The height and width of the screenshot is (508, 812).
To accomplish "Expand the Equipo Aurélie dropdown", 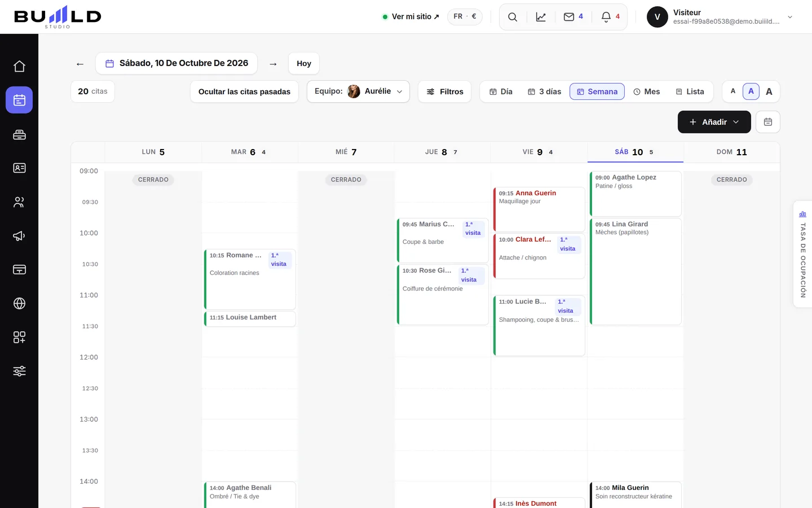I will pyautogui.click(x=358, y=91).
